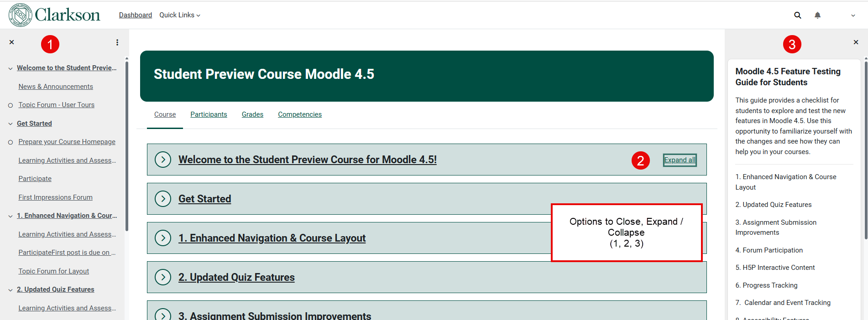Screen dimensions: 868x320
Task: Click the Moodle 4.5 Feature Testing Guide heading
Action: [x=788, y=77]
